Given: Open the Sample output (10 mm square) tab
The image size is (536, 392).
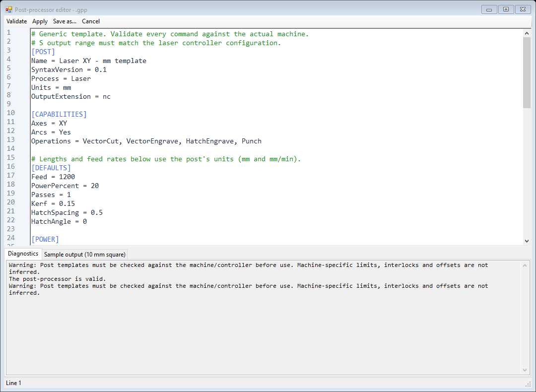Looking at the screenshot, I should 84,255.
